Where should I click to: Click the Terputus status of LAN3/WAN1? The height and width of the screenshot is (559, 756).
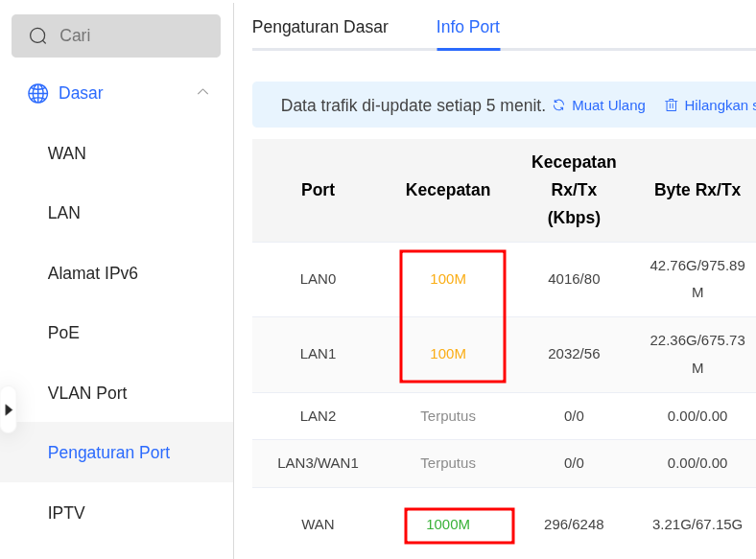pos(448,463)
